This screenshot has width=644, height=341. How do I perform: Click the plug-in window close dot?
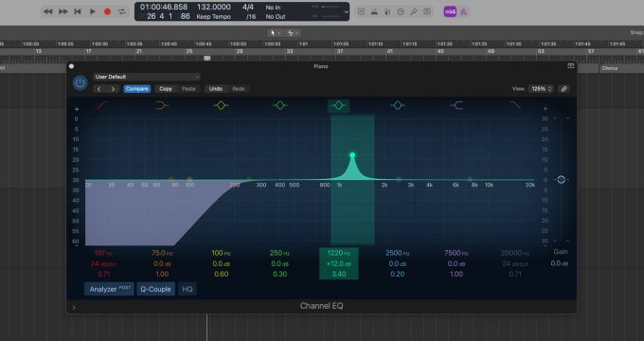click(x=71, y=66)
